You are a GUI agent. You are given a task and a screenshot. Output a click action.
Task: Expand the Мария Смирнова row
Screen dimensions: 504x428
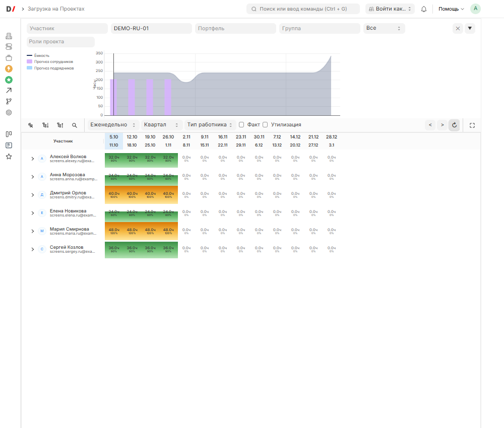click(x=32, y=231)
